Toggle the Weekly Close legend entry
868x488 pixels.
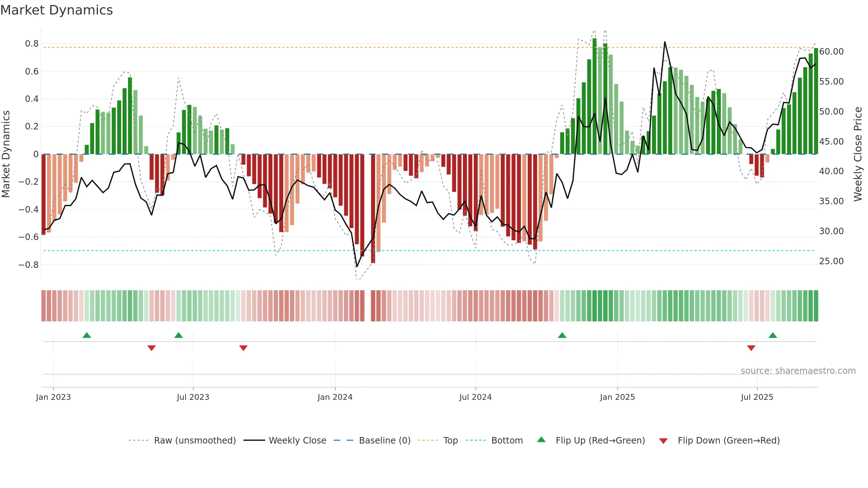pyautogui.click(x=285, y=440)
